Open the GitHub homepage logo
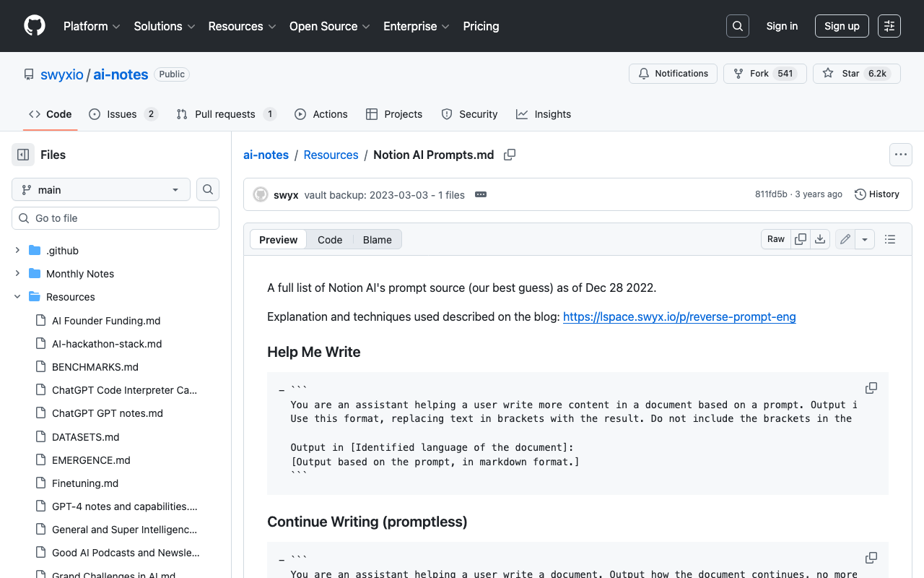 coord(35,26)
